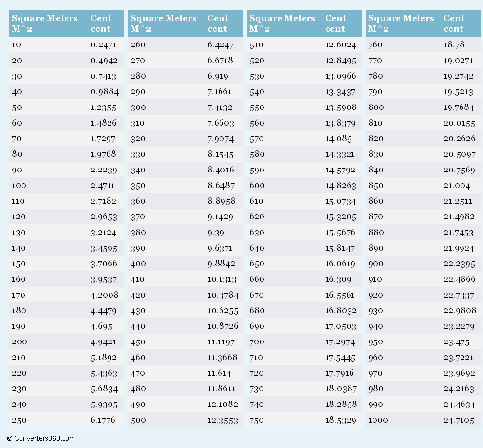
Task: Select the 100 square meters row value
Action: click(x=19, y=185)
